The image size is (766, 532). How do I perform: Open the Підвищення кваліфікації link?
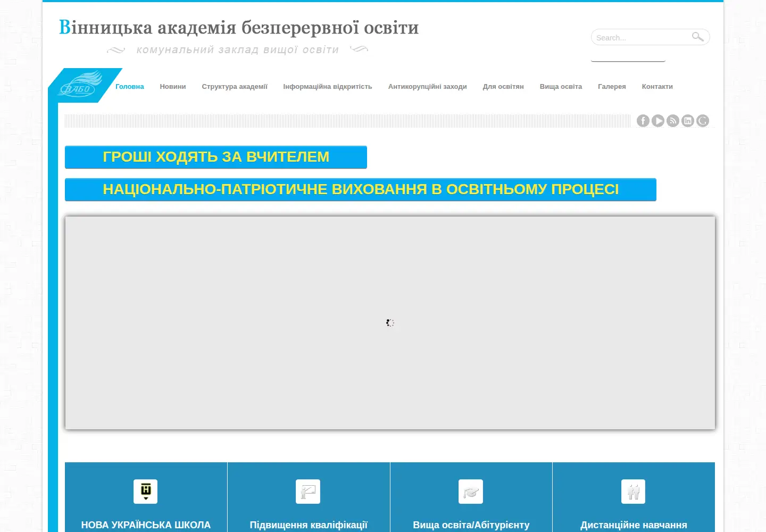tap(309, 525)
